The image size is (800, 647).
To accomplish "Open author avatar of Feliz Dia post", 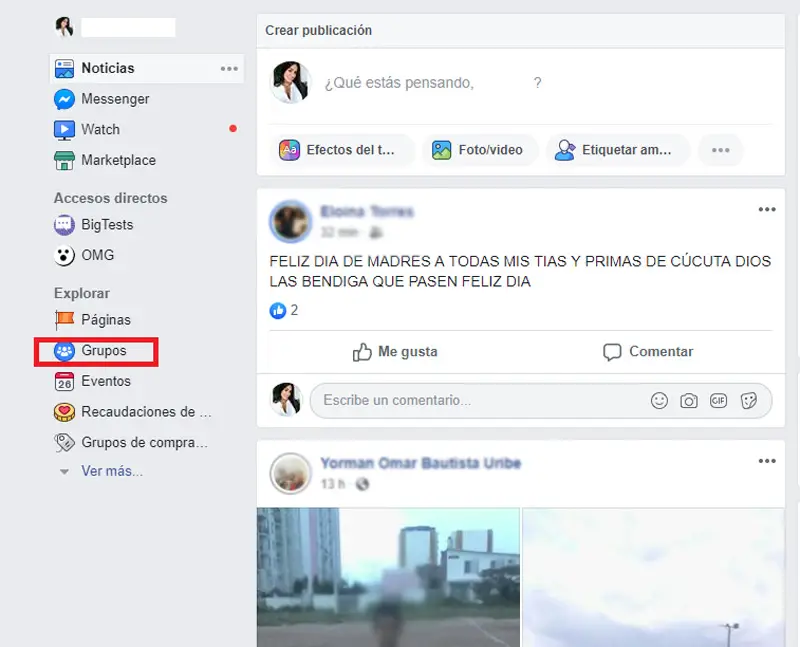I will pyautogui.click(x=290, y=221).
